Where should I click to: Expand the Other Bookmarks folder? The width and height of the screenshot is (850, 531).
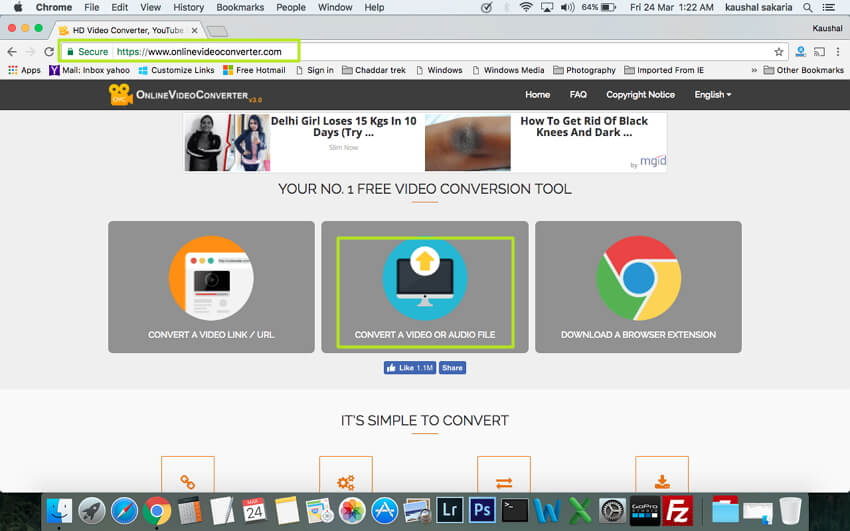pos(803,70)
